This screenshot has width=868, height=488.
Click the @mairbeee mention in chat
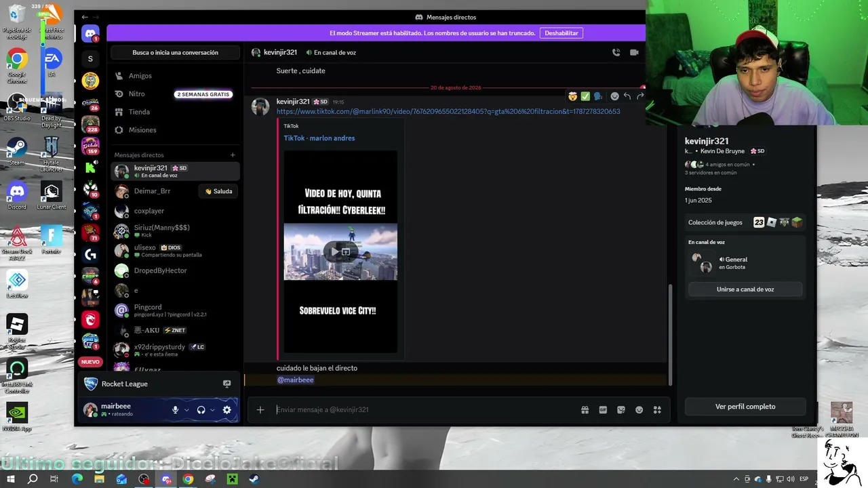click(296, 380)
